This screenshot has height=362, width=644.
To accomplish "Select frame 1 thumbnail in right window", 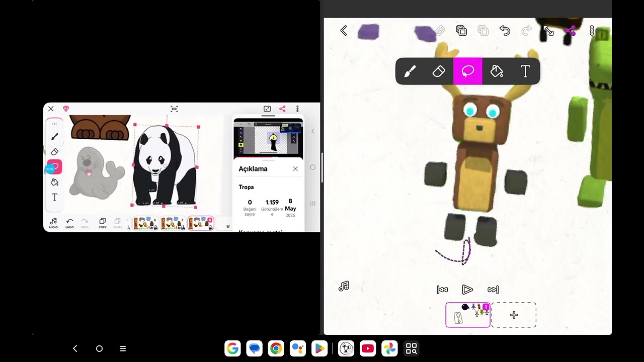I will 468,315.
